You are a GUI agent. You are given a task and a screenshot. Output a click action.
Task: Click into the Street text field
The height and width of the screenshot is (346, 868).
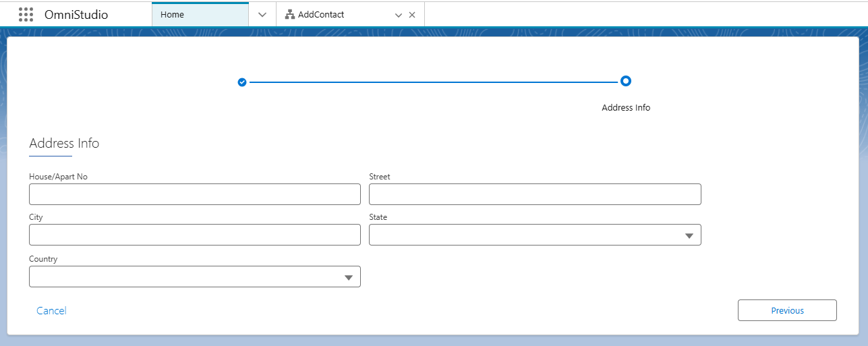pos(535,194)
